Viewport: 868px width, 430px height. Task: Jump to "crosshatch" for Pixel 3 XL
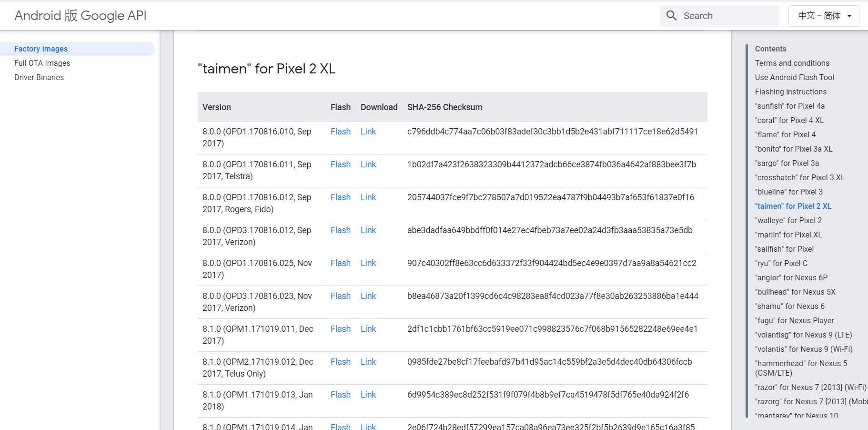point(800,178)
